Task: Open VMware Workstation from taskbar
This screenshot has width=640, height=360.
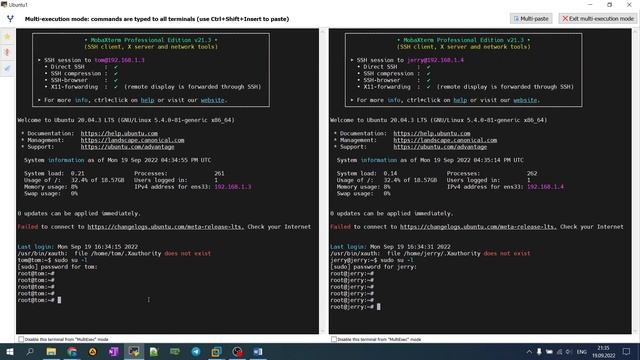Action: point(216,351)
